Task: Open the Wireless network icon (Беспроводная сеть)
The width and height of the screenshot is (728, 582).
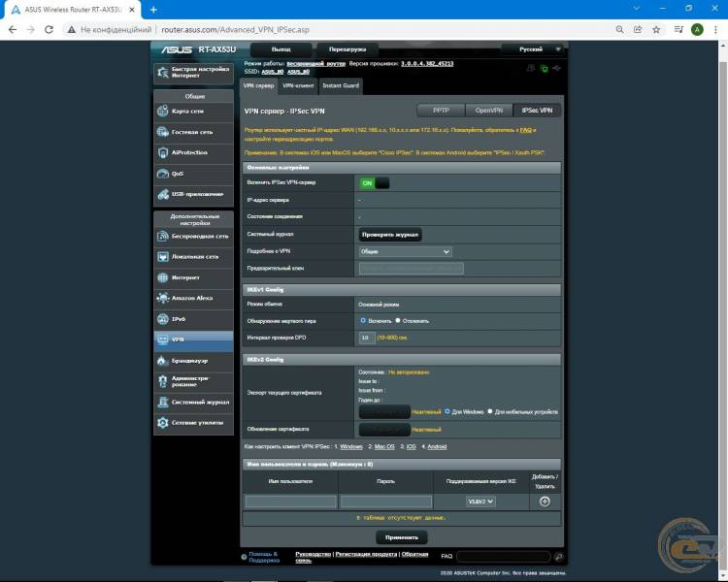Action: click(162, 236)
